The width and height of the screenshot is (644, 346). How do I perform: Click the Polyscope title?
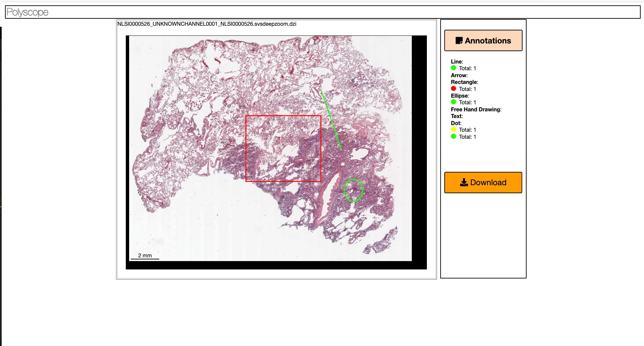click(27, 12)
